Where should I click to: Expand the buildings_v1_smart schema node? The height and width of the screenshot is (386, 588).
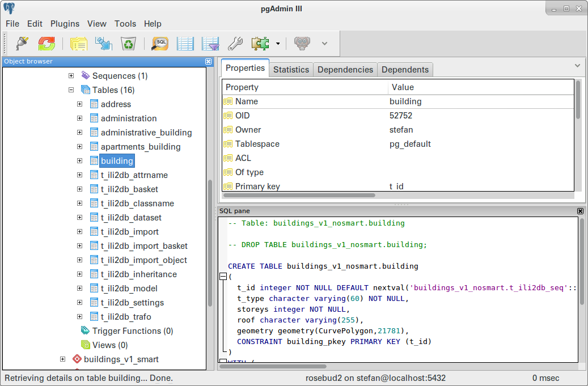[x=62, y=359]
